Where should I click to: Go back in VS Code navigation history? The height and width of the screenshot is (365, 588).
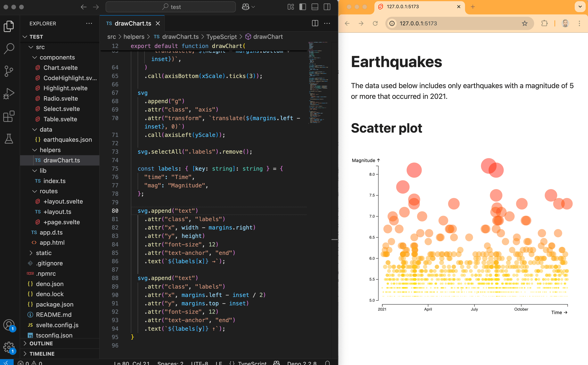pyautogui.click(x=84, y=7)
